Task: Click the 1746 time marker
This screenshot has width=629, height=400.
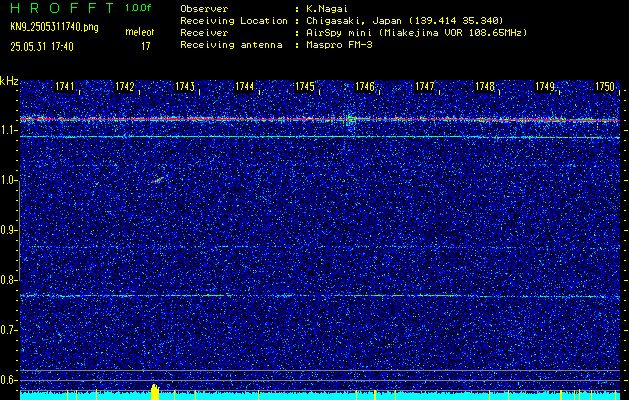Action: pos(365,86)
